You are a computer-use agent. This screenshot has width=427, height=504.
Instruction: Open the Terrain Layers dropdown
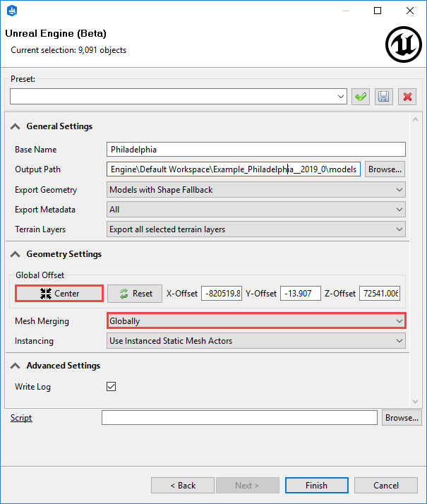tap(256, 229)
